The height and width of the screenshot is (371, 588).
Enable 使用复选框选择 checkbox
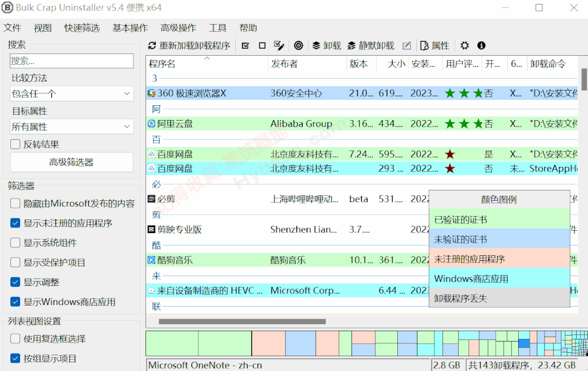(x=15, y=339)
